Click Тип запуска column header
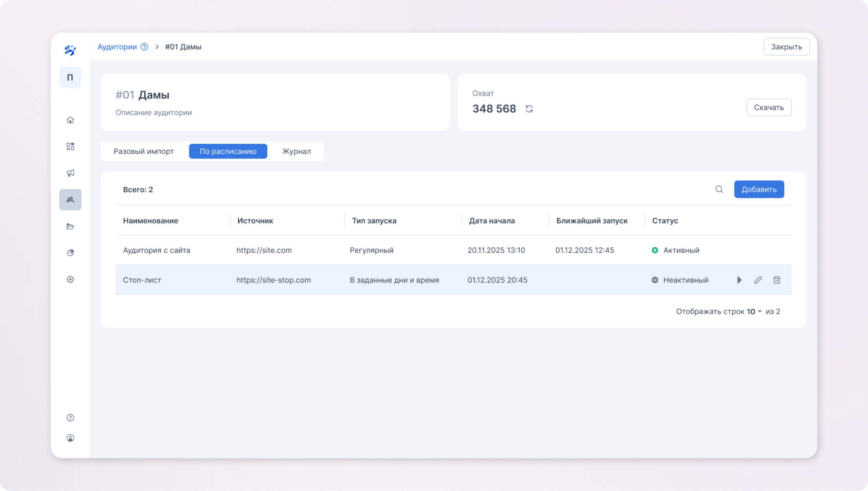This screenshot has width=868, height=491. click(374, 221)
